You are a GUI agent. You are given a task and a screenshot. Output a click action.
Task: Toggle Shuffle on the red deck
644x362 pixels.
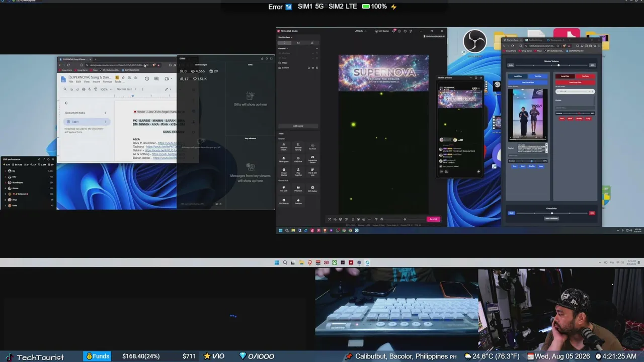point(579,119)
